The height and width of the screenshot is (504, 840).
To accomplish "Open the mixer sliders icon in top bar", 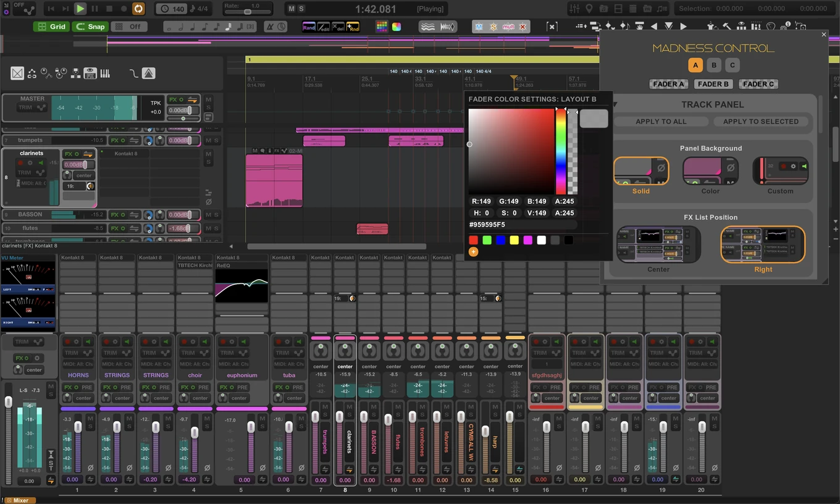I will click(574, 9).
